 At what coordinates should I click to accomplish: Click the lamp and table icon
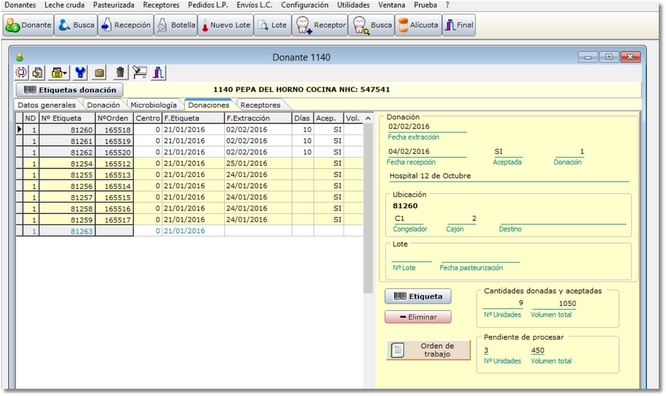pyautogui.click(x=139, y=73)
